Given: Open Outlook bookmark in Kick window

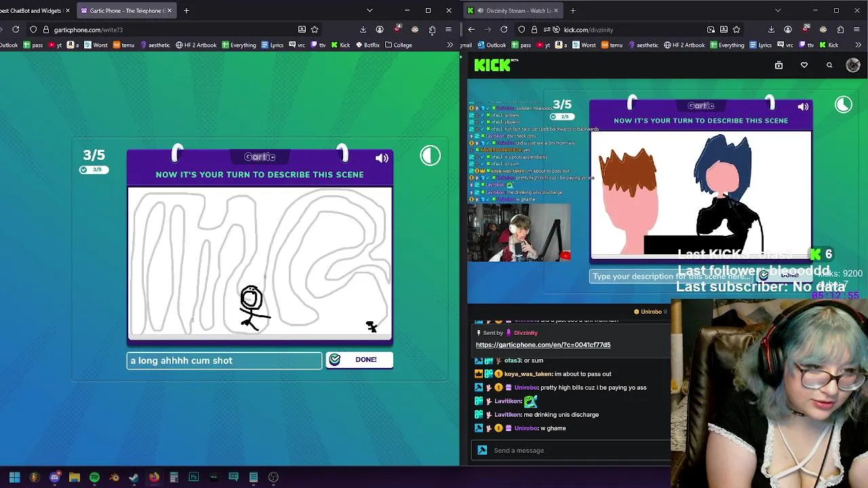Looking at the screenshot, I should click(x=491, y=45).
